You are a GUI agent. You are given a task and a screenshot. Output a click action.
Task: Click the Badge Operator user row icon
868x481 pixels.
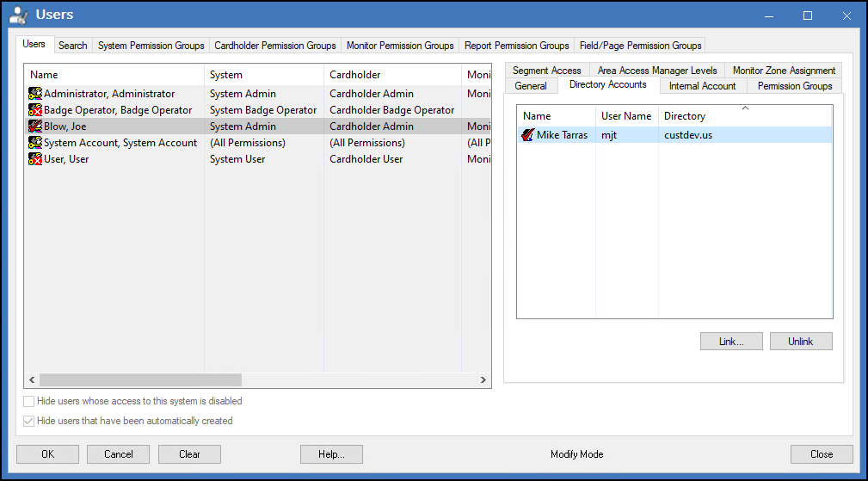(x=35, y=110)
